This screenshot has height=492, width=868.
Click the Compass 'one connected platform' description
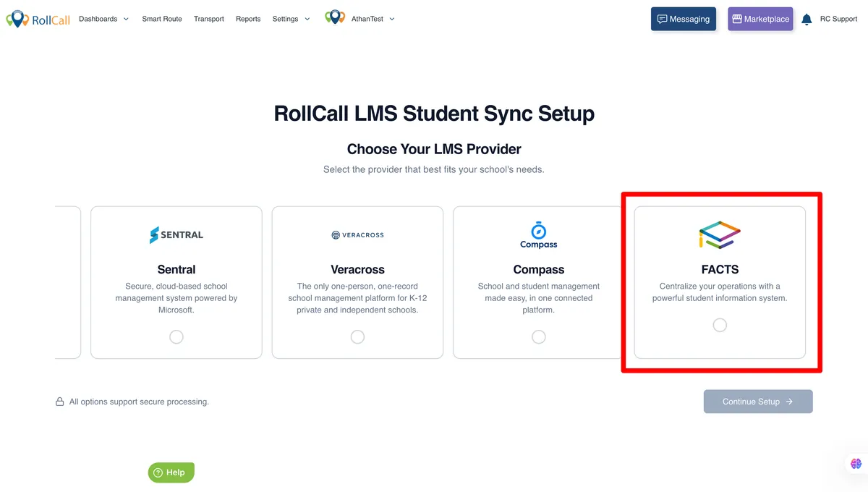pos(539,298)
